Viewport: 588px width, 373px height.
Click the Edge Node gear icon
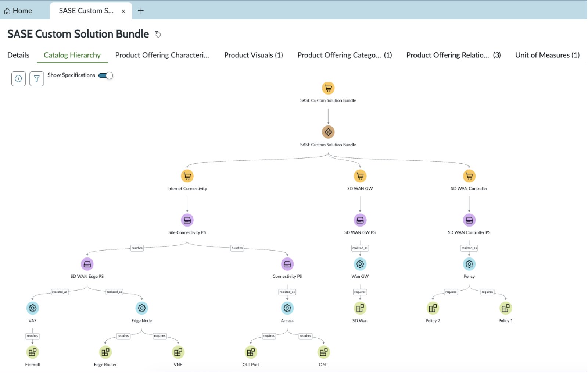click(142, 308)
